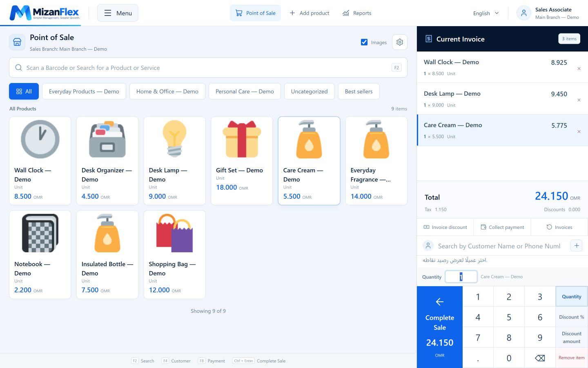Click the store icon beside Point of Sale
The image size is (588, 368).
(17, 42)
